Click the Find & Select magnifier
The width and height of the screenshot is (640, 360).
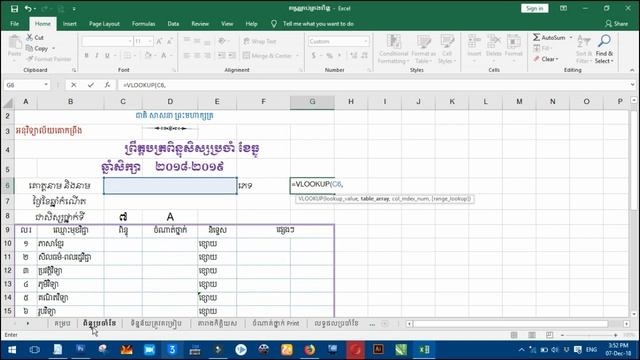coord(604,41)
